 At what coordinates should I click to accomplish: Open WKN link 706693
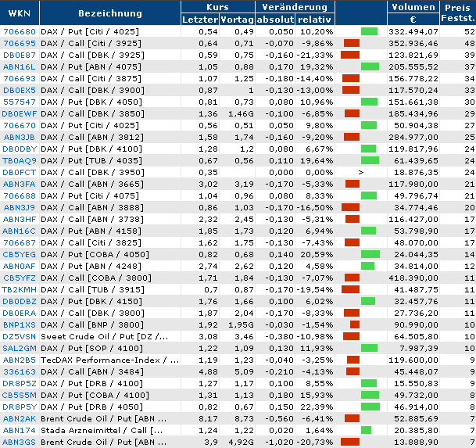click(20, 79)
